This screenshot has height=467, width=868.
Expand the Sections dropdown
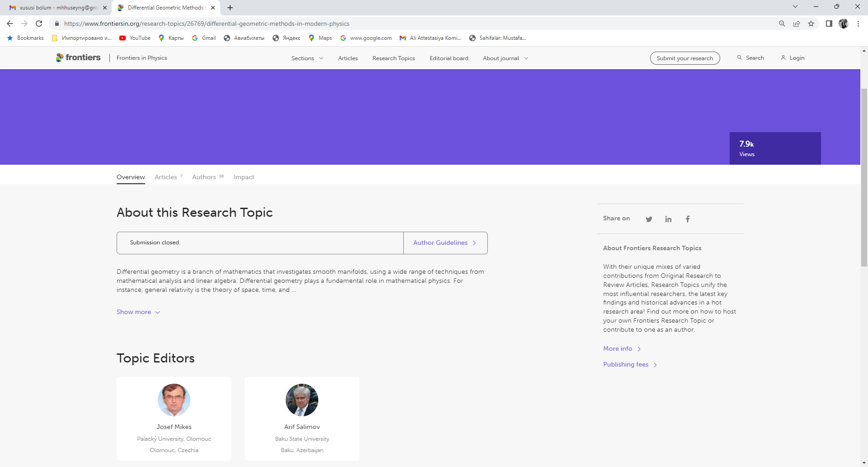307,58
